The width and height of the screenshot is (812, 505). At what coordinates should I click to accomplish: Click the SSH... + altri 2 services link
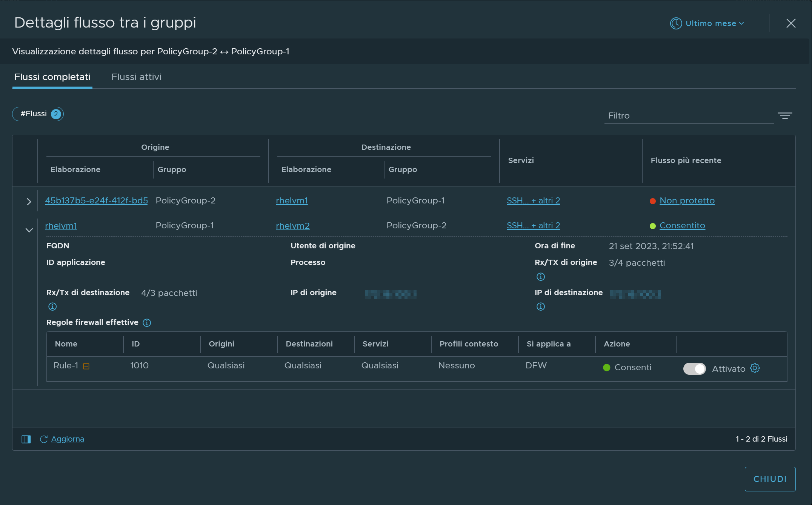pos(534,200)
